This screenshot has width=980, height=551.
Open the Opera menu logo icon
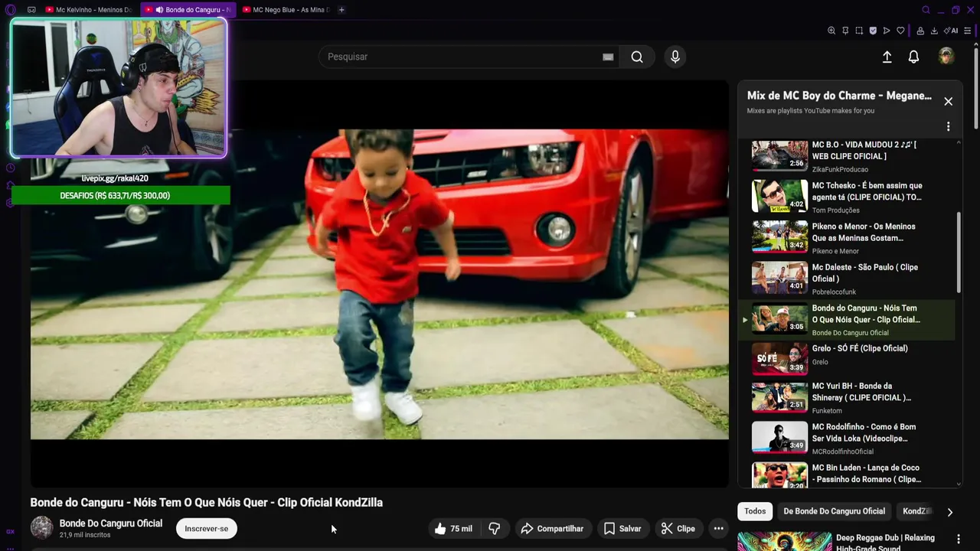click(x=10, y=10)
